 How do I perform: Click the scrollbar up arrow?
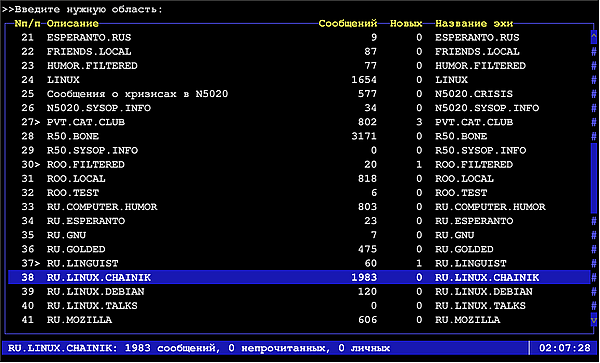(x=593, y=37)
